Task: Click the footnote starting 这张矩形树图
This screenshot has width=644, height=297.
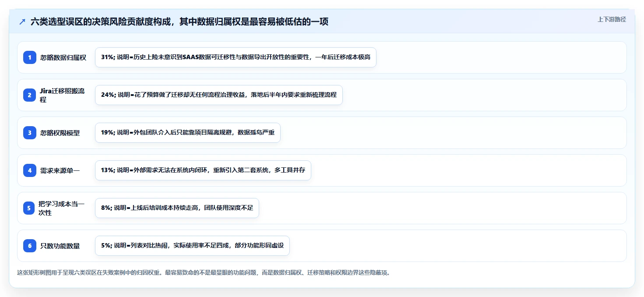Action: (x=203, y=272)
